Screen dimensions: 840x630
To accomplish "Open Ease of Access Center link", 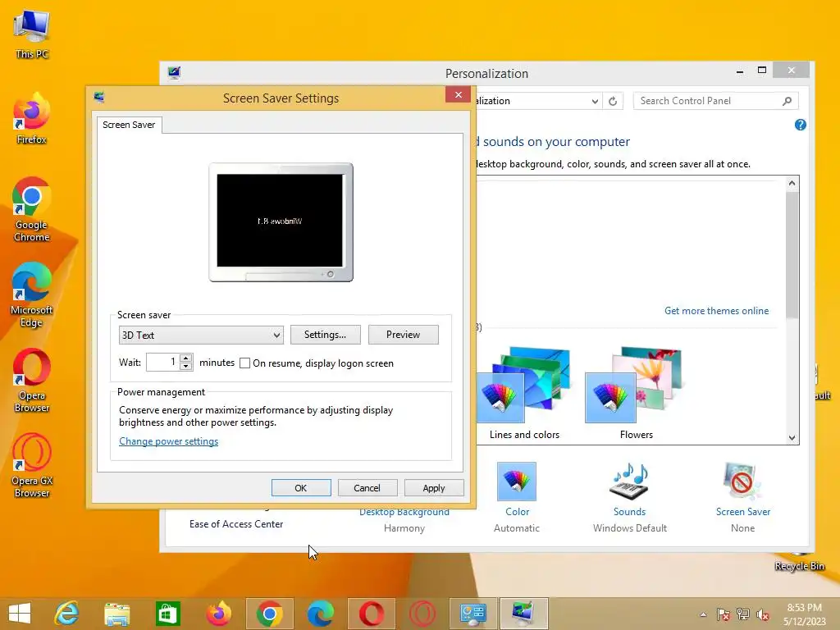I will tap(236, 524).
